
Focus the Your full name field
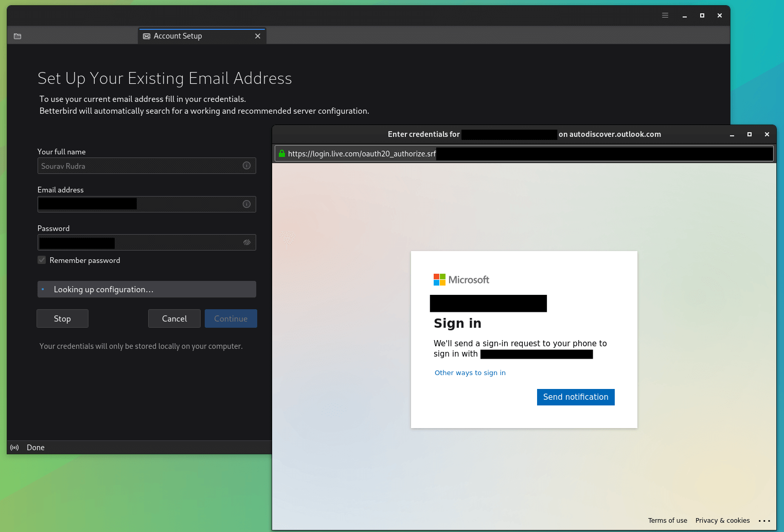139,166
